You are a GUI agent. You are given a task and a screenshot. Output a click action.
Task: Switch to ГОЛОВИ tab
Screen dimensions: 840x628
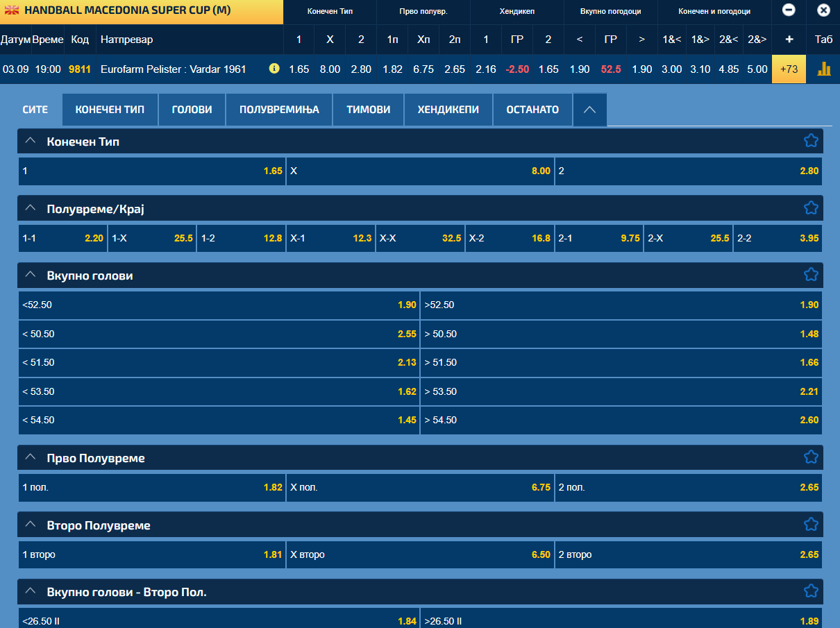pyautogui.click(x=192, y=110)
